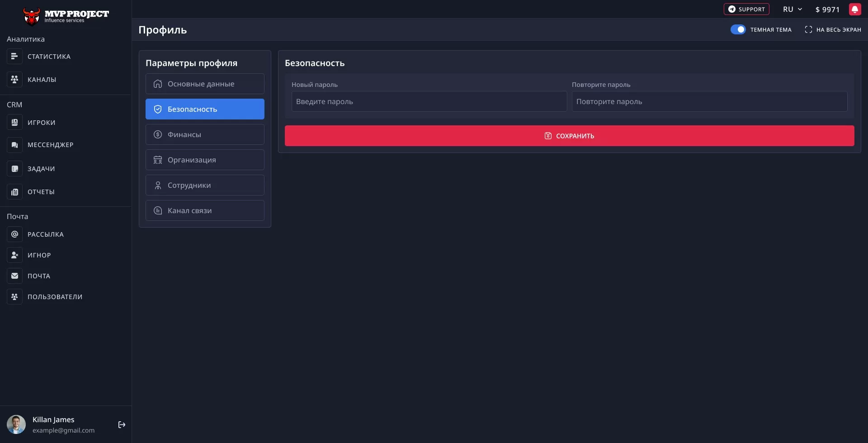Open Рассылка via the at-sign icon
The width and height of the screenshot is (868, 443).
pos(14,234)
